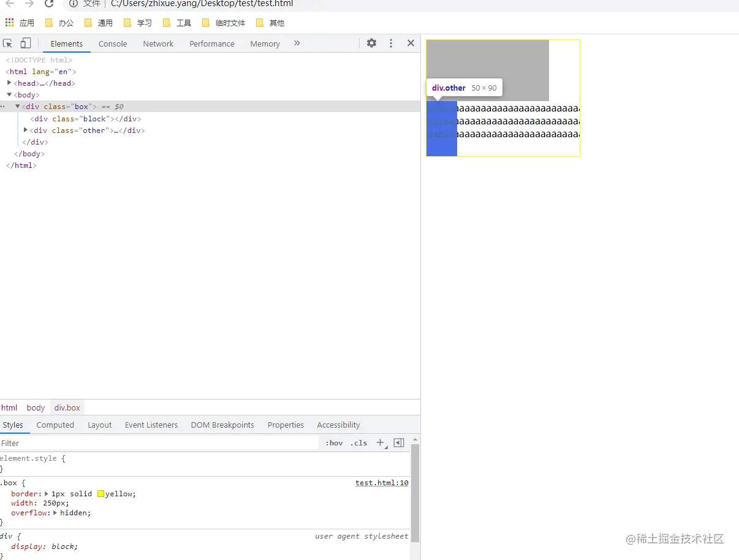Open the 工具 bookmark folder
The width and height of the screenshot is (739, 560).
coord(177,23)
